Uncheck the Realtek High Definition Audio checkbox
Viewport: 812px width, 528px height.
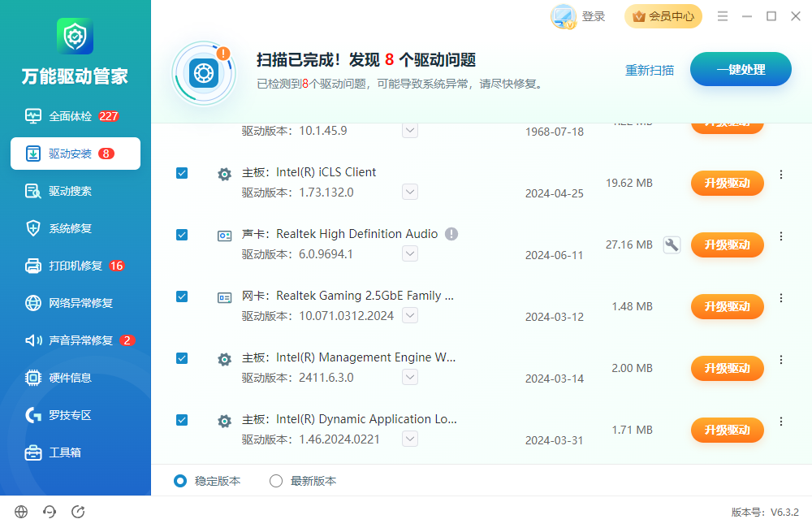(182, 235)
